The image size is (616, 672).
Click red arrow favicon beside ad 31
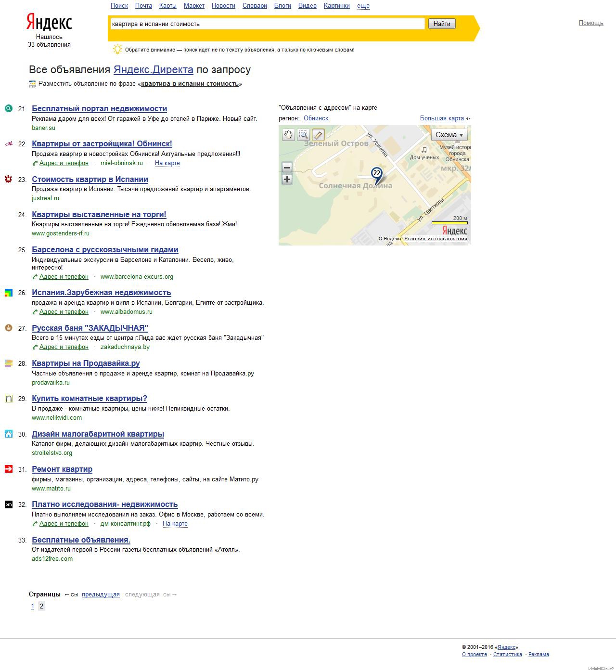[x=9, y=469]
